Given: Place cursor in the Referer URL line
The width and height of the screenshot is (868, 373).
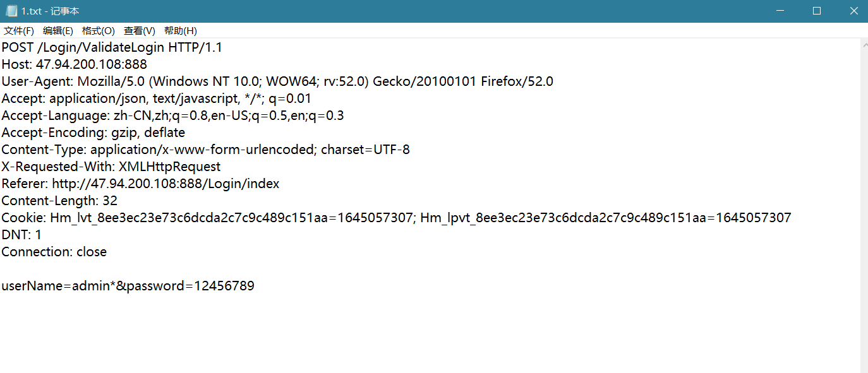Looking at the screenshot, I should [x=140, y=184].
